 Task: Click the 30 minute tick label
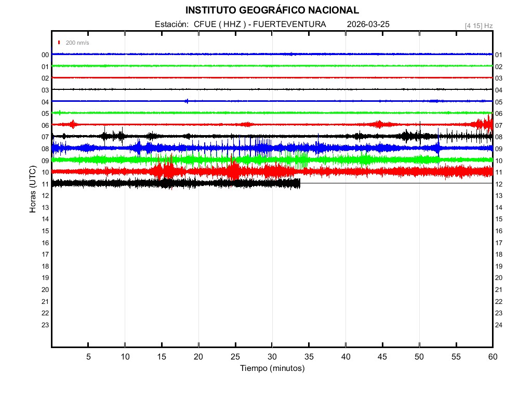(x=272, y=356)
